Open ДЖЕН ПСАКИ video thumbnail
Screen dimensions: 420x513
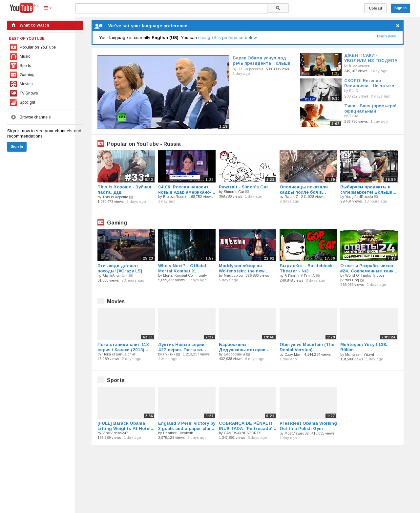(321, 65)
